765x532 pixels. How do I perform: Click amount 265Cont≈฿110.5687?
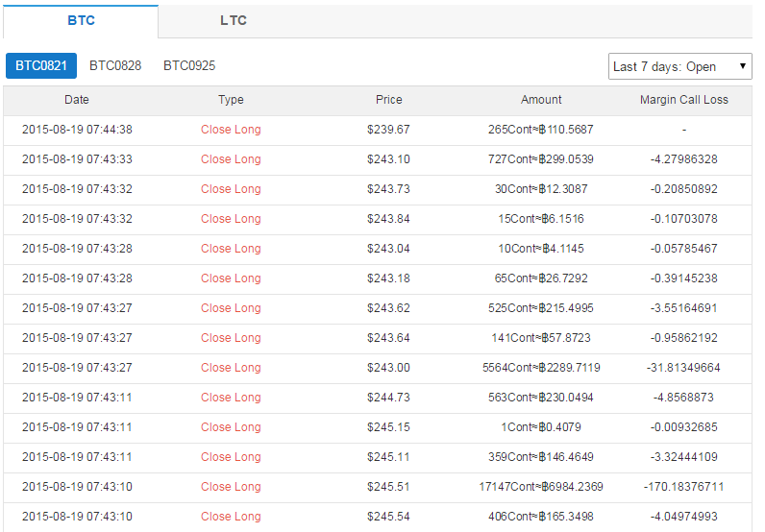point(540,130)
